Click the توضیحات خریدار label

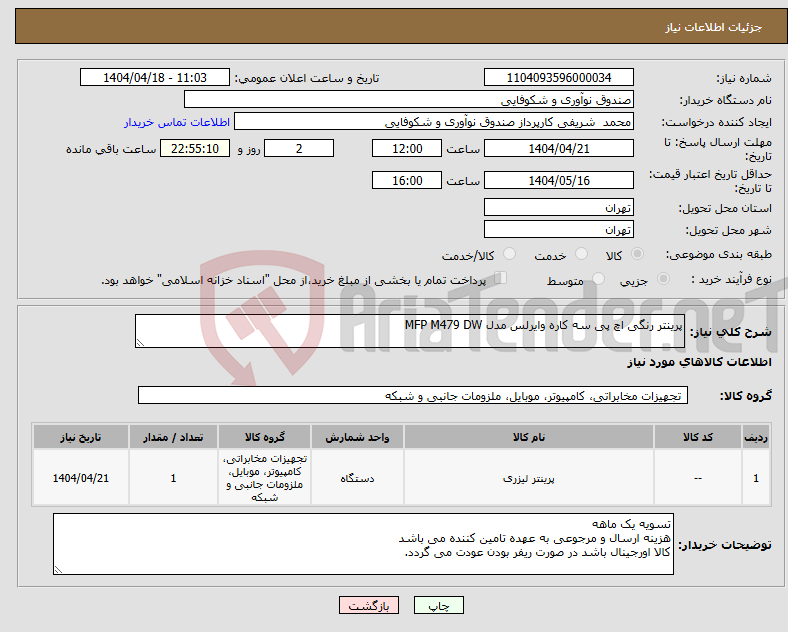click(725, 545)
